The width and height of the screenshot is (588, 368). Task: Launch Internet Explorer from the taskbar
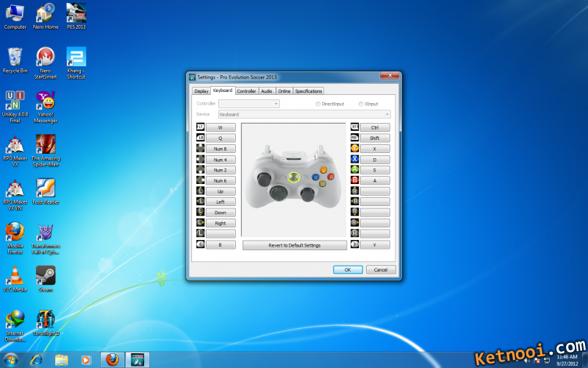[x=36, y=360]
